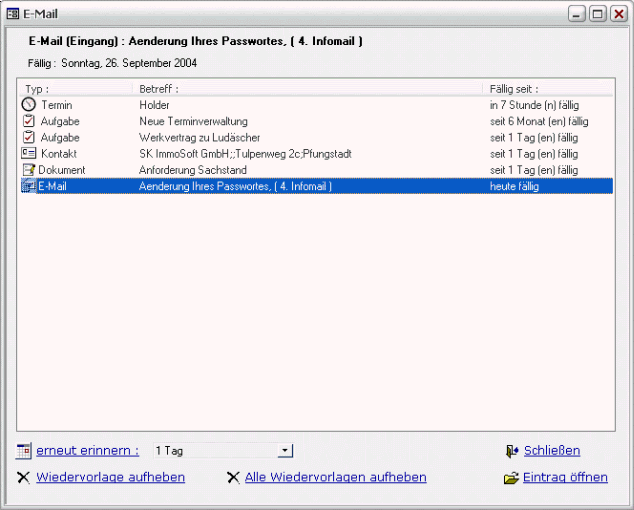Image resolution: width=634 pixels, height=510 pixels.
Task: Click the E-Mail icon in selected row
Action: (x=28, y=186)
